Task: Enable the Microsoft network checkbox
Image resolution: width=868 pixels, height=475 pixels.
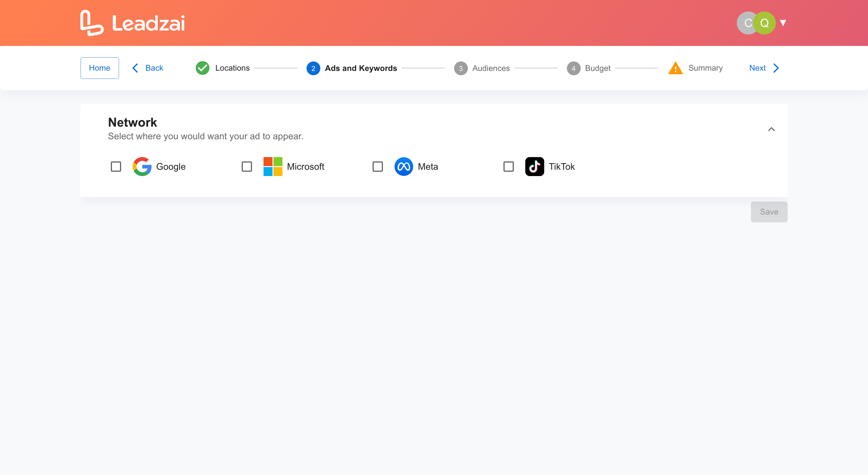Action: click(247, 167)
